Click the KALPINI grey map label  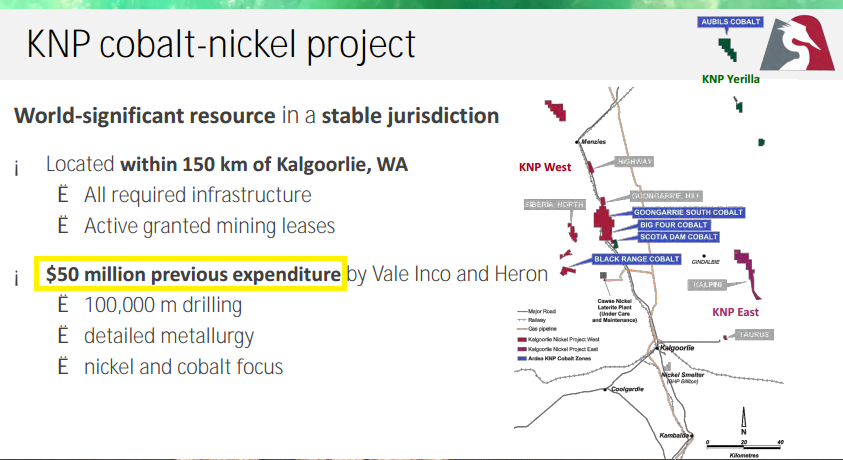(707, 285)
